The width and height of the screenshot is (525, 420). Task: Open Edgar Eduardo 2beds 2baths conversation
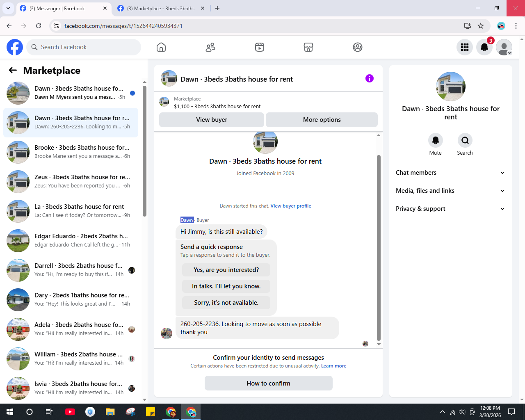tap(71, 241)
